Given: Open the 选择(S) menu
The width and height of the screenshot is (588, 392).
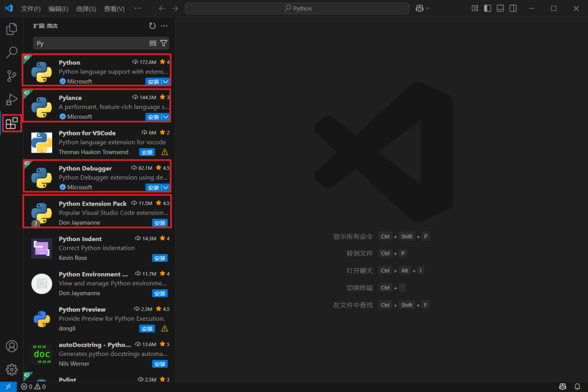Looking at the screenshot, I should click(x=86, y=9).
